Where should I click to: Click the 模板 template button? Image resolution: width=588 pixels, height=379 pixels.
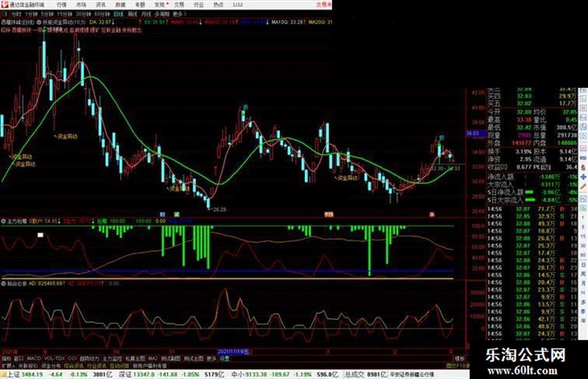click(x=460, y=358)
